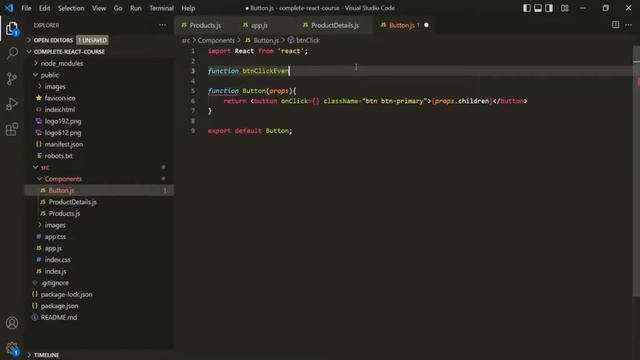Click src in the breadcrumb
Image resolution: width=640 pixels, height=360 pixels.
tap(186, 40)
